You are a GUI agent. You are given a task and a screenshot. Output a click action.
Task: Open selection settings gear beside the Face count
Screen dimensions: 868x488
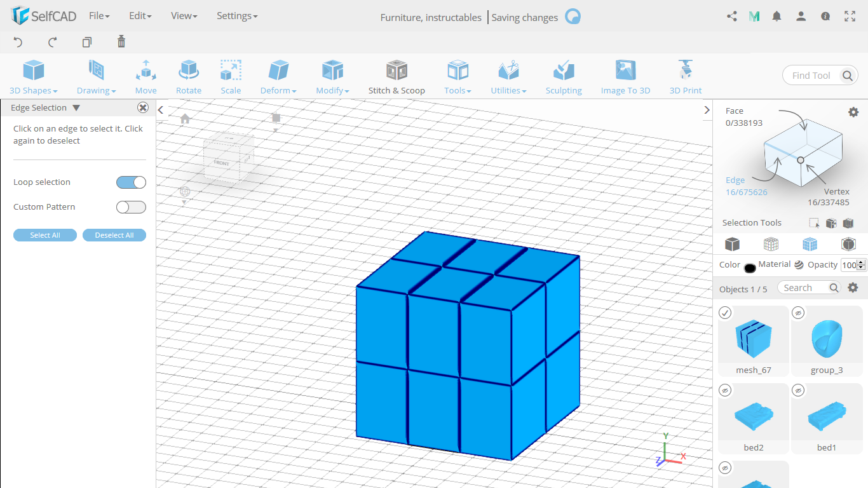[853, 112]
